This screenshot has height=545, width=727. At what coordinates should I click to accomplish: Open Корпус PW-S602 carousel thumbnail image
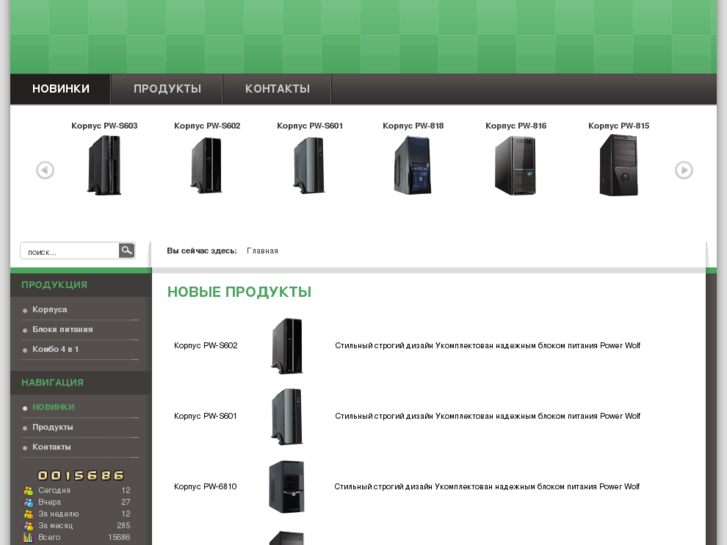click(x=207, y=165)
